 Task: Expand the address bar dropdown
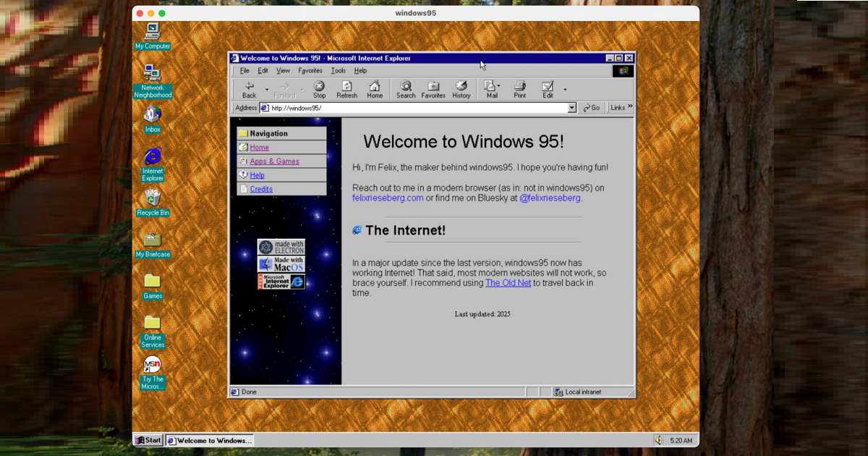571,108
